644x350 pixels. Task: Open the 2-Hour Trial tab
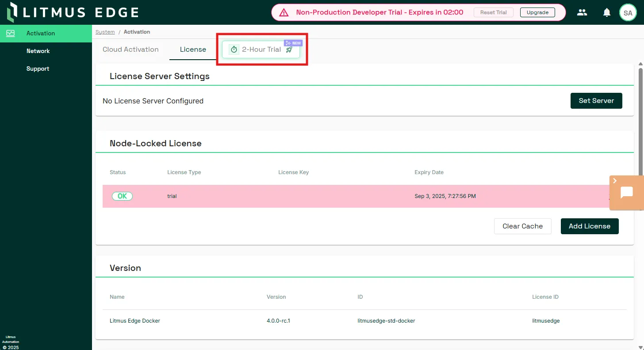click(x=261, y=49)
